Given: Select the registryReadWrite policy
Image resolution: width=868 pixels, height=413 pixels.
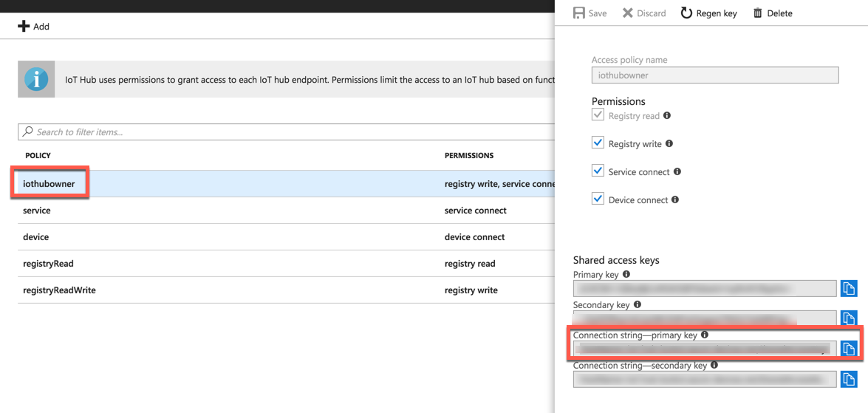Looking at the screenshot, I should tap(59, 290).
